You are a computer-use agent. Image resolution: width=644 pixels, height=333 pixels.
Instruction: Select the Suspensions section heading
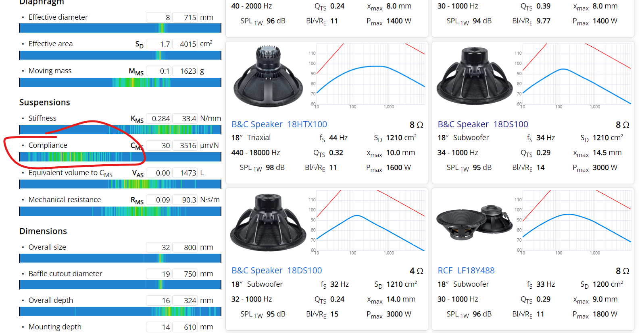45,102
